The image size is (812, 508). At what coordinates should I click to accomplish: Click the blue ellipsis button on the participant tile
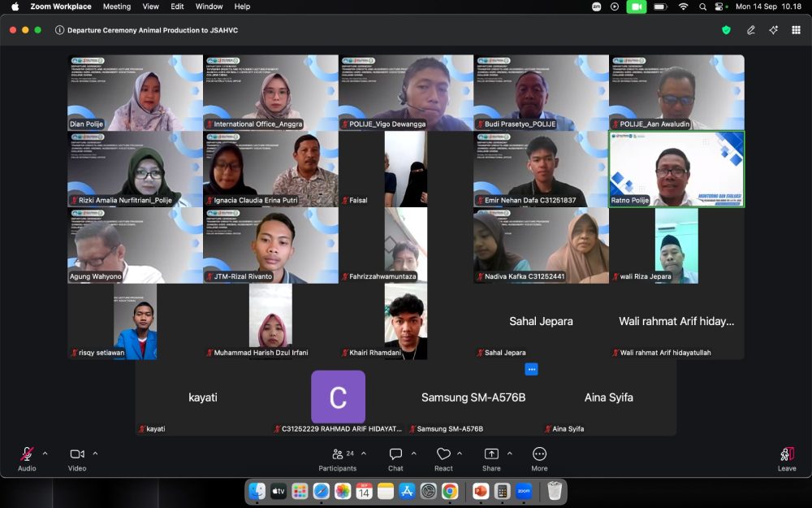[x=531, y=369]
